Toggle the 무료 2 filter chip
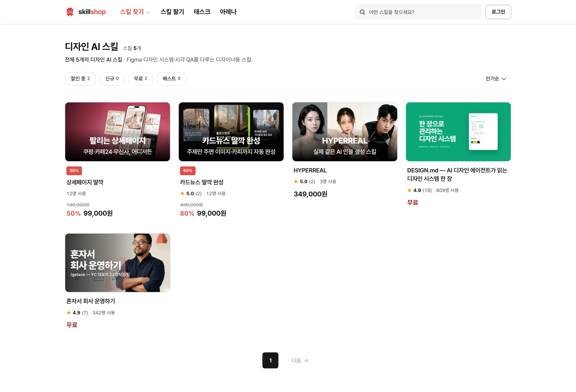This screenshot has height=392, width=576. (x=141, y=79)
